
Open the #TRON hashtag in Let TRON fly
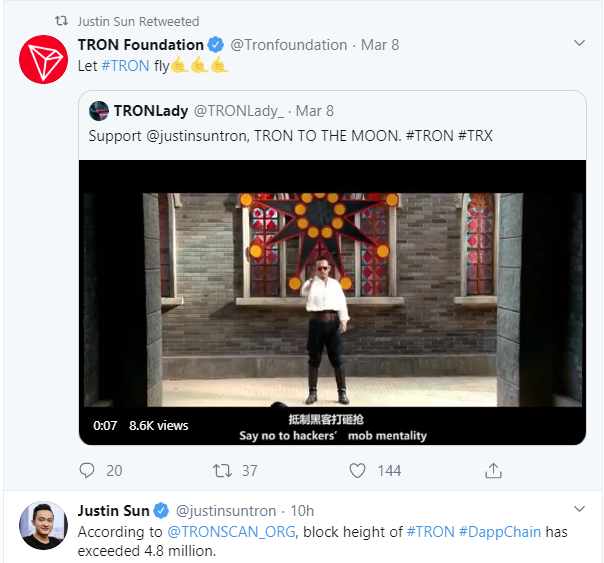click(125, 66)
